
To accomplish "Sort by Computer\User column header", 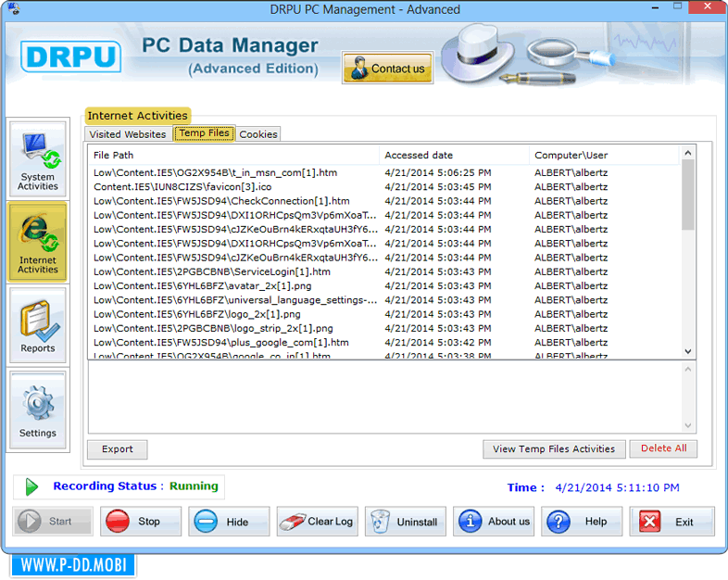I will (605, 155).
